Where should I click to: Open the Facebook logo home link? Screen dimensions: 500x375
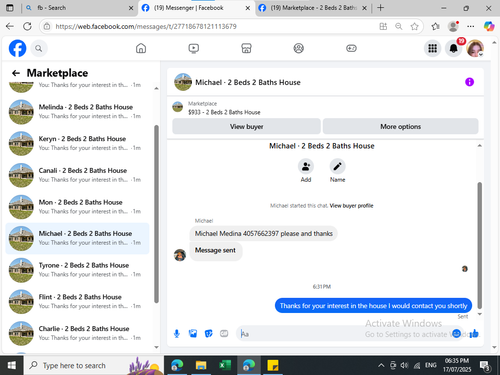(17, 48)
